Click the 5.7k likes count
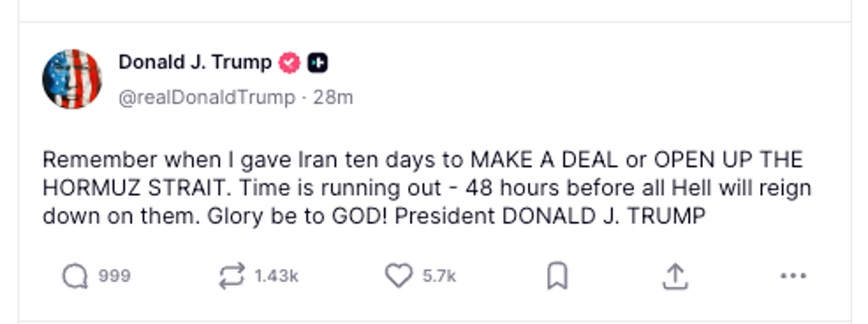 (x=439, y=276)
